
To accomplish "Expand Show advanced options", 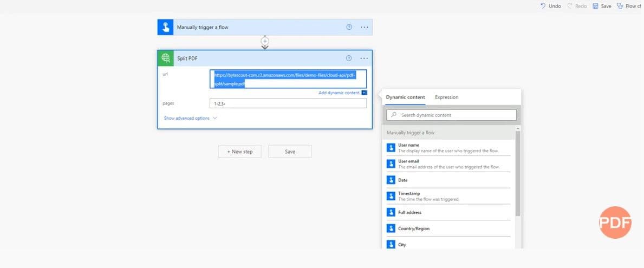I will (x=190, y=118).
